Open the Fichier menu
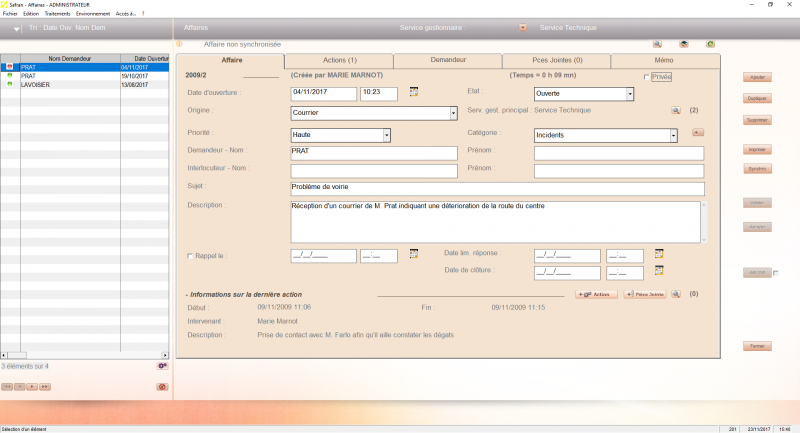 [10, 14]
